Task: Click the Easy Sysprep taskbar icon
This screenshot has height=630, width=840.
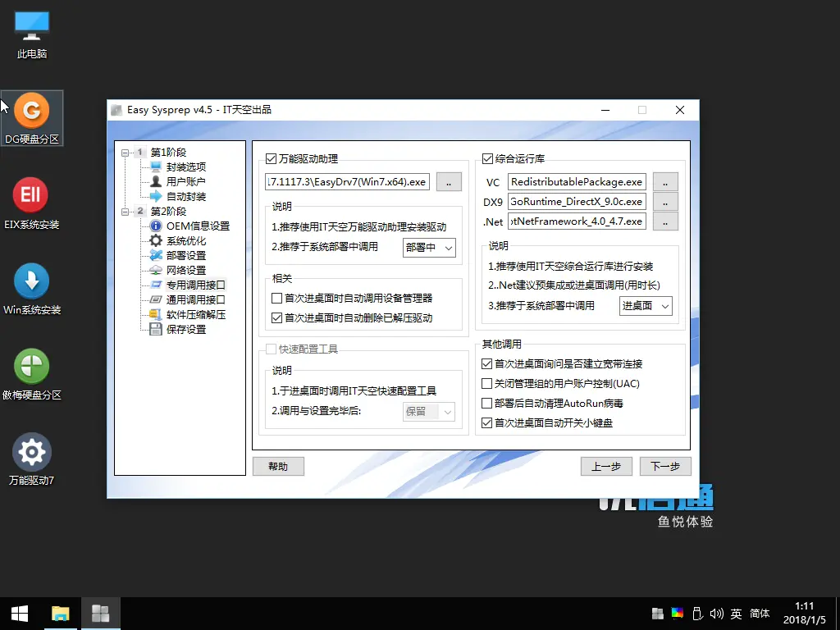Action: [x=100, y=614]
